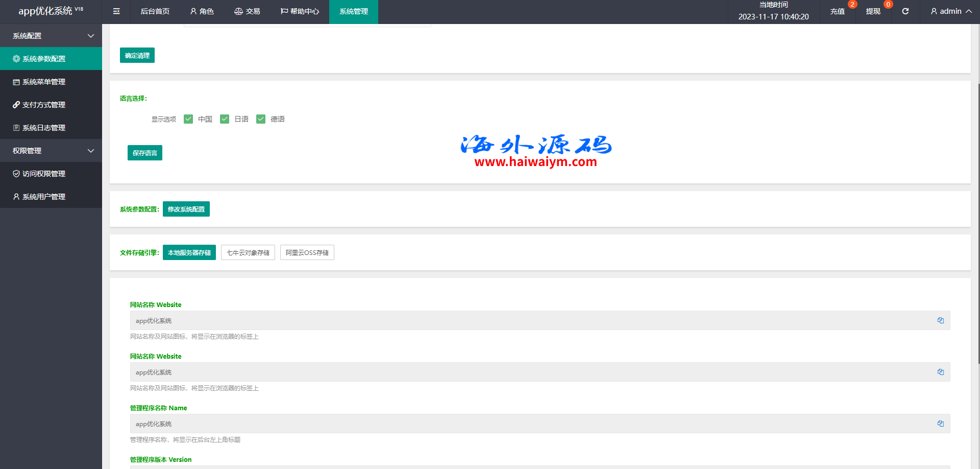Screen dimensions: 980x469
Task: Uncheck the 日语 language checkbox
Action: point(225,119)
